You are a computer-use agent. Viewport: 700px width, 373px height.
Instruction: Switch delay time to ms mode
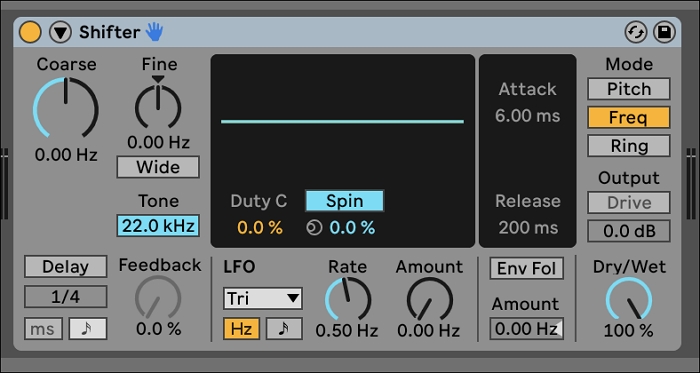pos(43,329)
